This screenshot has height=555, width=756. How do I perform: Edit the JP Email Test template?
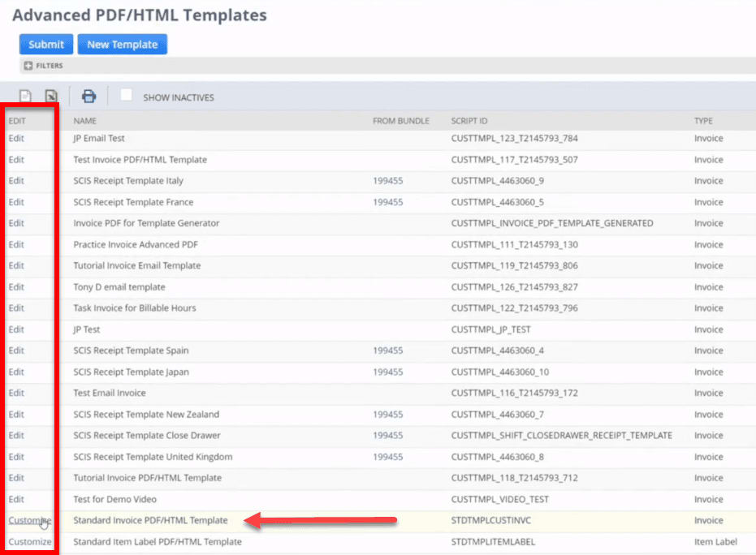click(x=16, y=138)
